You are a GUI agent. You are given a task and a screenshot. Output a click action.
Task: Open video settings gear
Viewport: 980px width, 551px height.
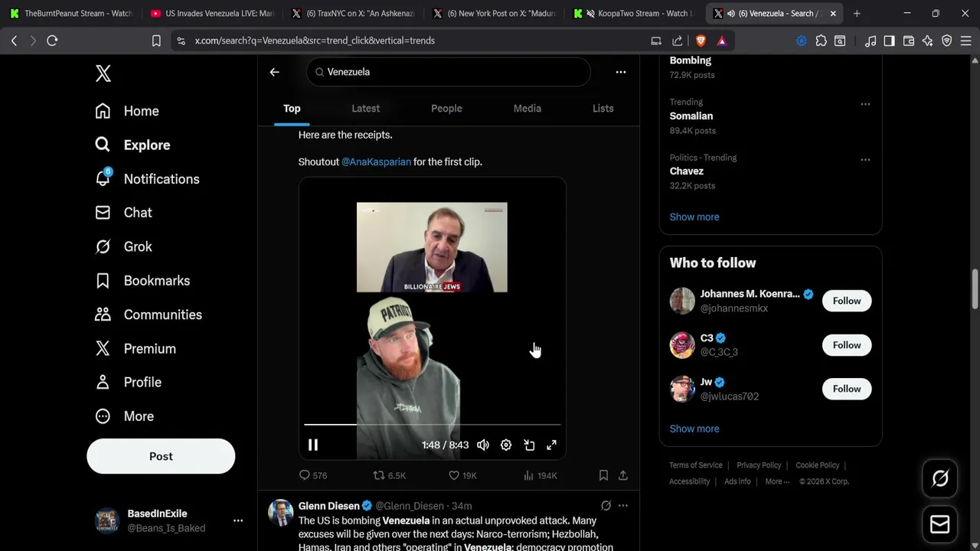(x=506, y=445)
